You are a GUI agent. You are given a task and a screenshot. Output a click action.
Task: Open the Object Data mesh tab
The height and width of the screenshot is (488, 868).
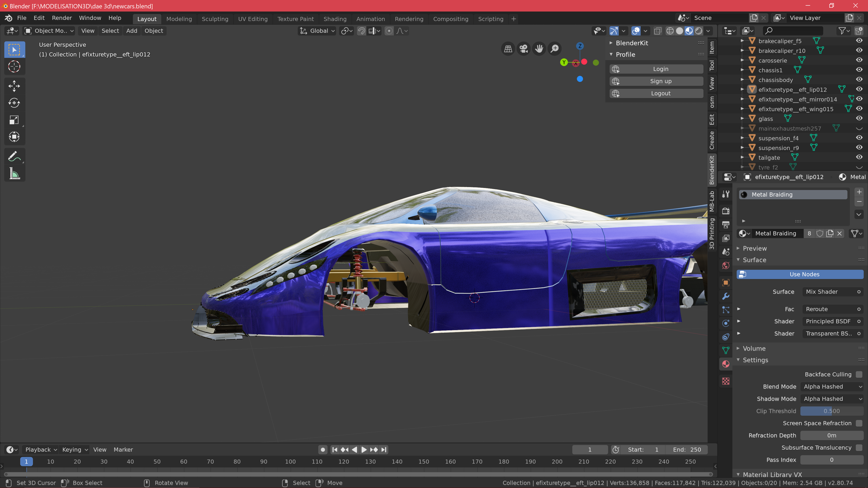pos(726,350)
